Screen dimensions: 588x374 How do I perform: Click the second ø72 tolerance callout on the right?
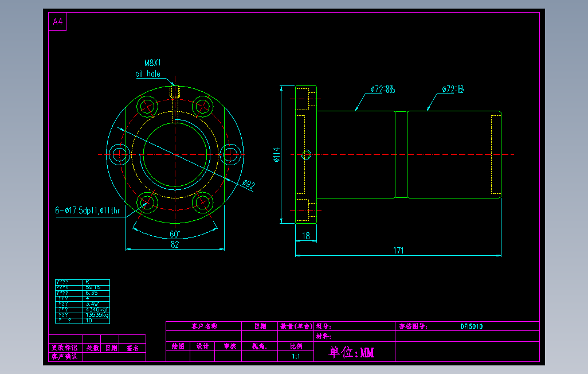[x=453, y=89]
